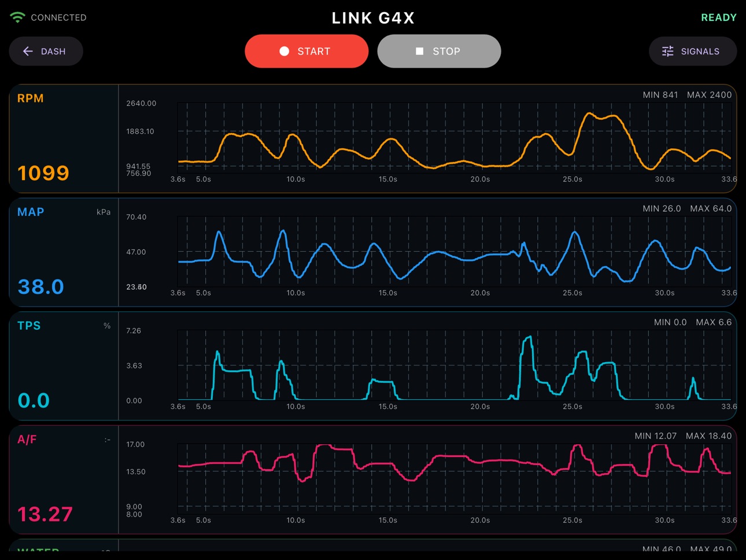746x560 pixels.
Task: Click 2640.00 axis label on RPM chart
Action: pyautogui.click(x=141, y=104)
